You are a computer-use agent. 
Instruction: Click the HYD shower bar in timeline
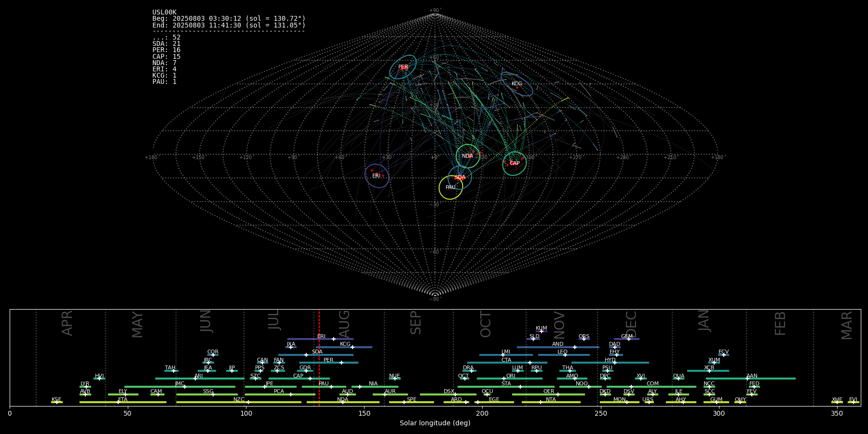[x=610, y=363]
